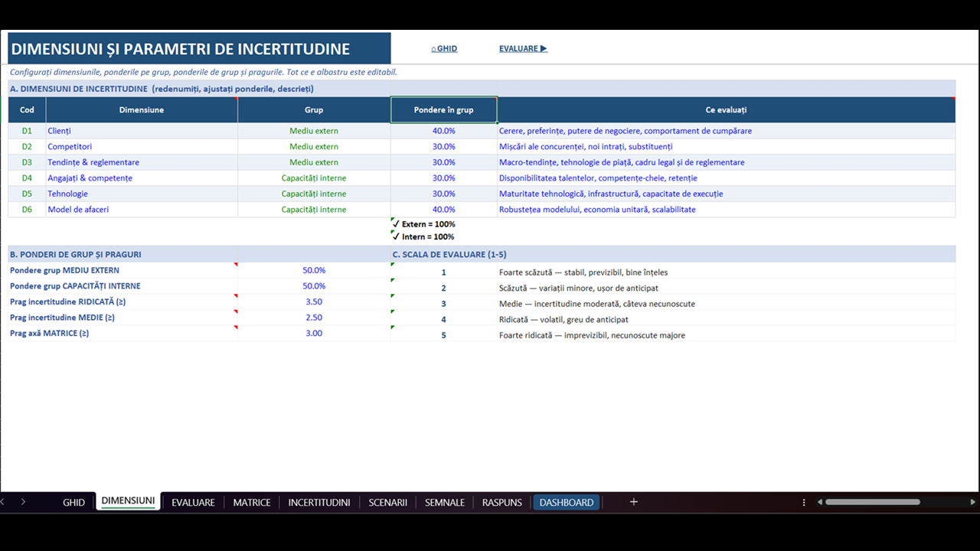This screenshot has width=980, height=551.
Task: Select the 'Cod' column header
Action: pyautogui.click(x=27, y=110)
